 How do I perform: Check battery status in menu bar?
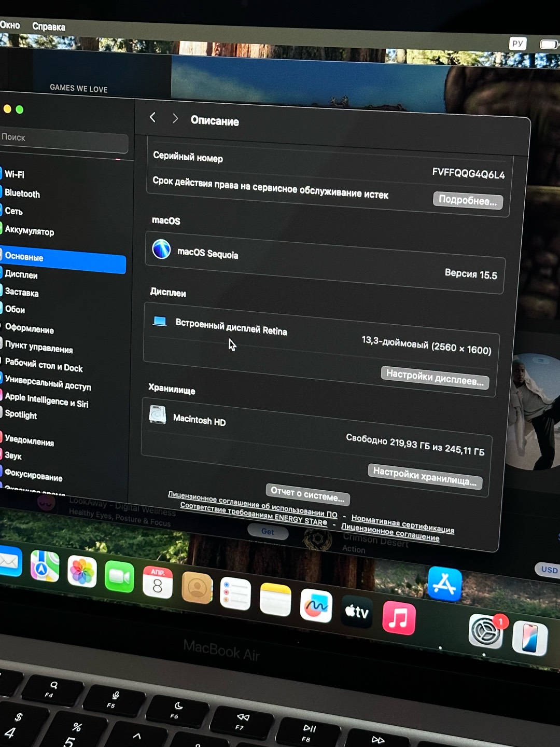pyautogui.click(x=549, y=45)
